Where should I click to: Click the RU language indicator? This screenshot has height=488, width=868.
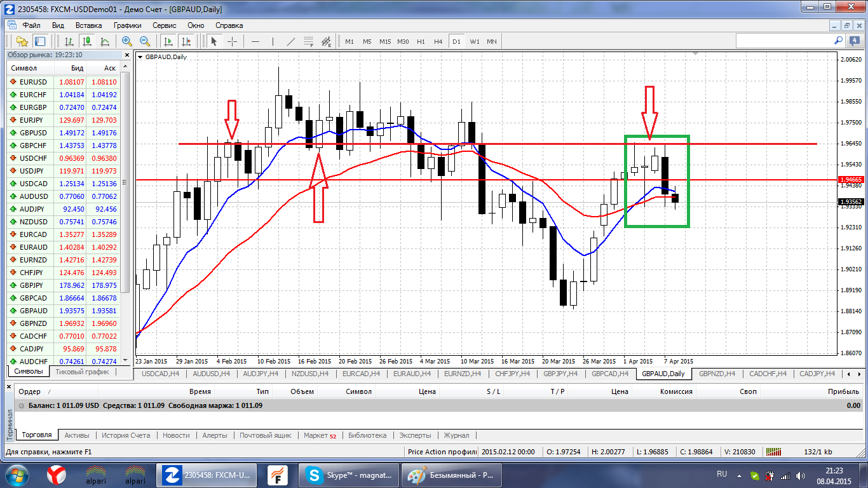[722, 474]
